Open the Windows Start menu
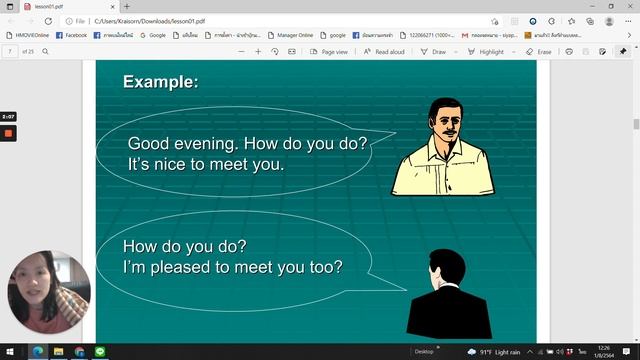640x360 pixels. coord(10,351)
